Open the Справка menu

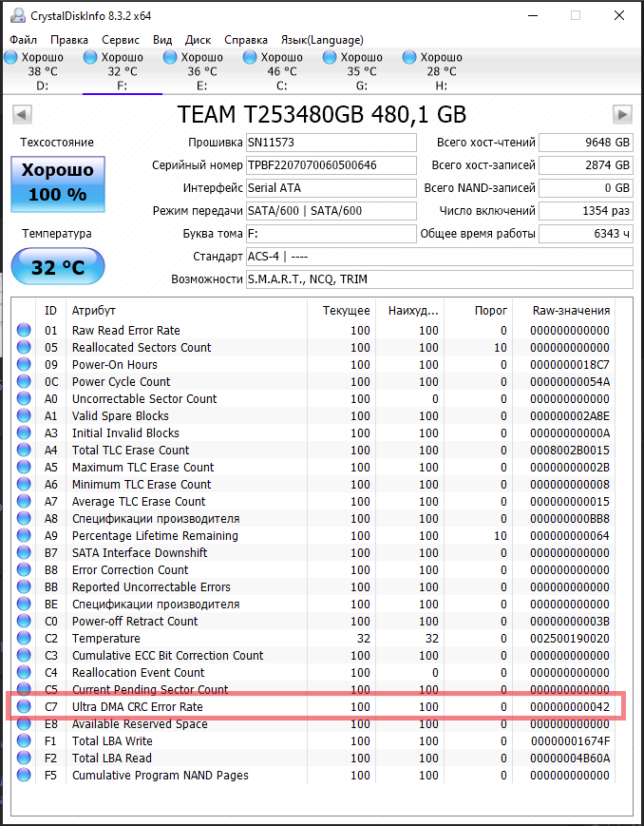[246, 40]
